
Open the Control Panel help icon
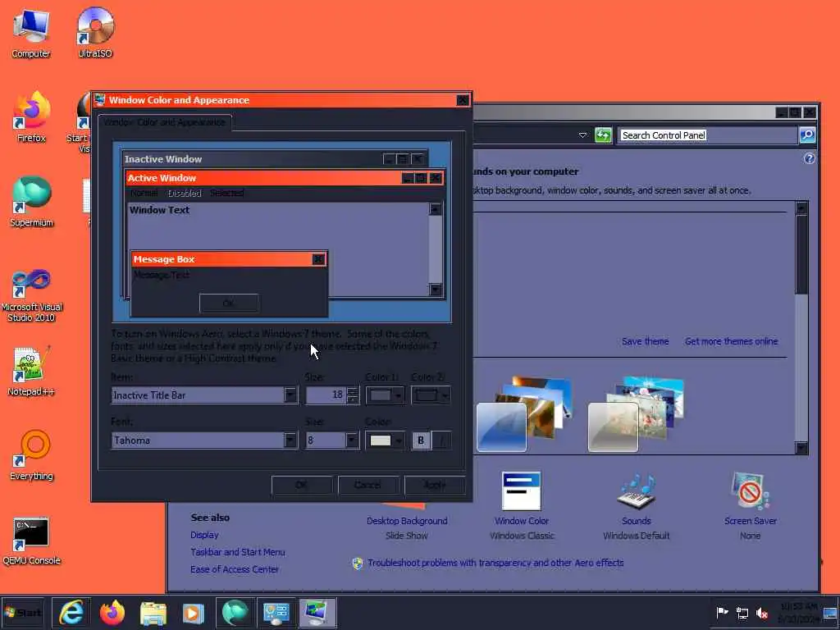809,158
